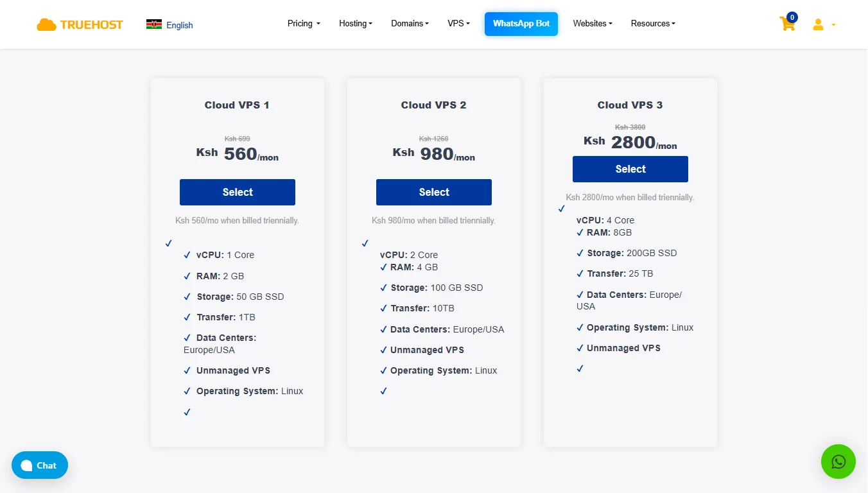
Task: Click the 980/mon price
Action: (447, 154)
